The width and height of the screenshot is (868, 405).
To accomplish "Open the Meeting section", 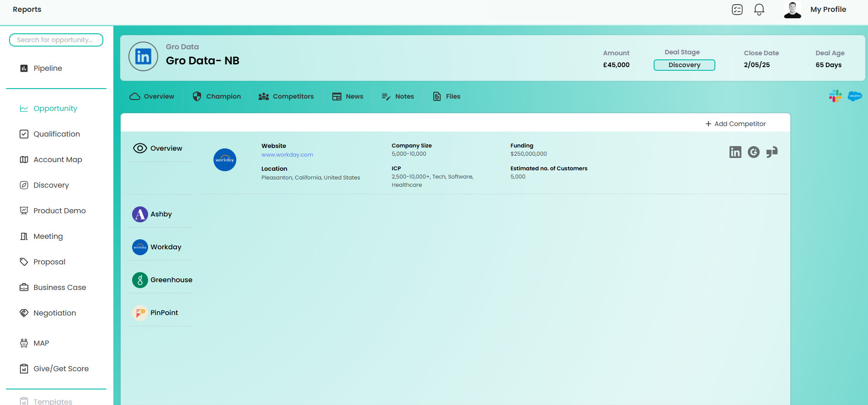I will [48, 236].
